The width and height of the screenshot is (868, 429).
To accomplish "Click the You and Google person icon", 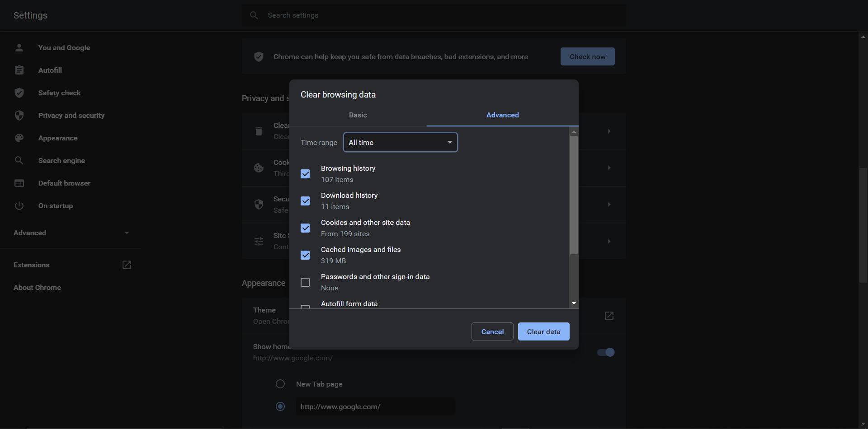I will click(19, 47).
